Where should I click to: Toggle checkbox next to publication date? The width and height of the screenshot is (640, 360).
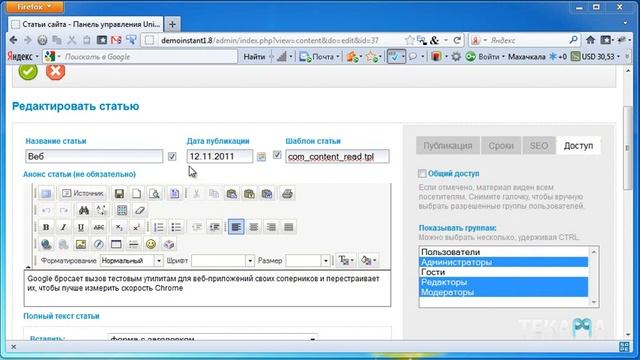[x=277, y=155]
